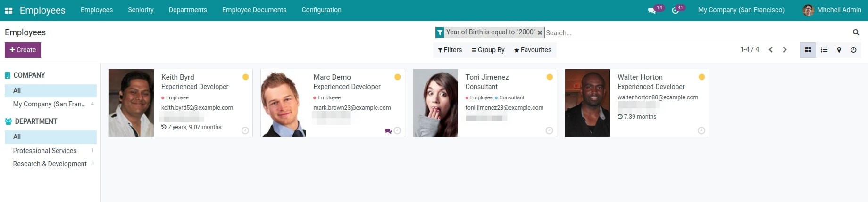The width and height of the screenshot is (868, 202).
Task: Remove the Year of Birth filter
Action: pos(540,33)
